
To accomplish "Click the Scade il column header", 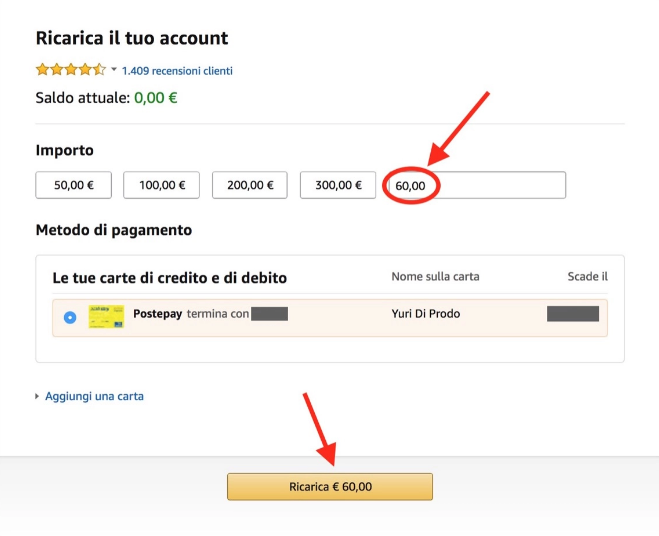I will (x=587, y=277).
